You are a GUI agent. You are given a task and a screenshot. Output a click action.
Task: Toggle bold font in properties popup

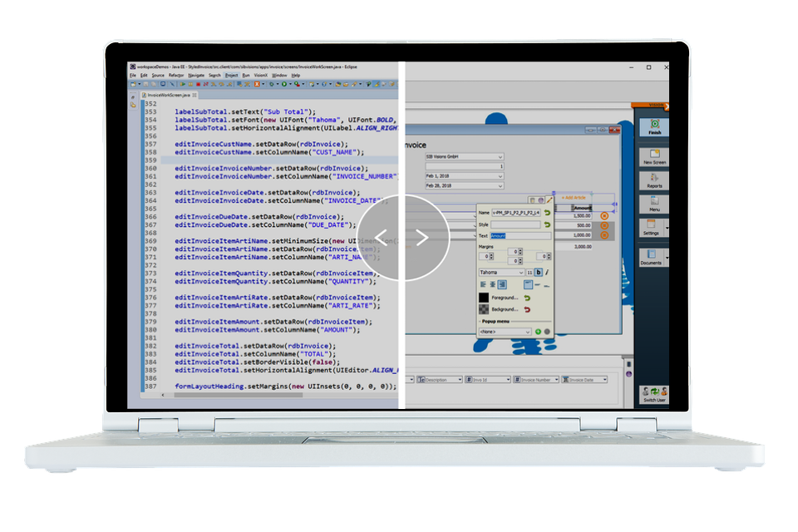539,273
